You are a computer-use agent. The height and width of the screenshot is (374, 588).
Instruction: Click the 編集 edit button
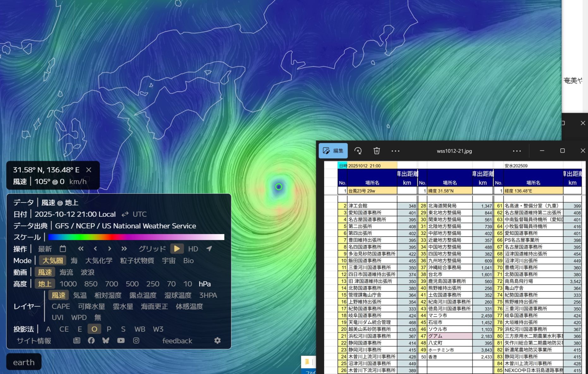tap(333, 151)
